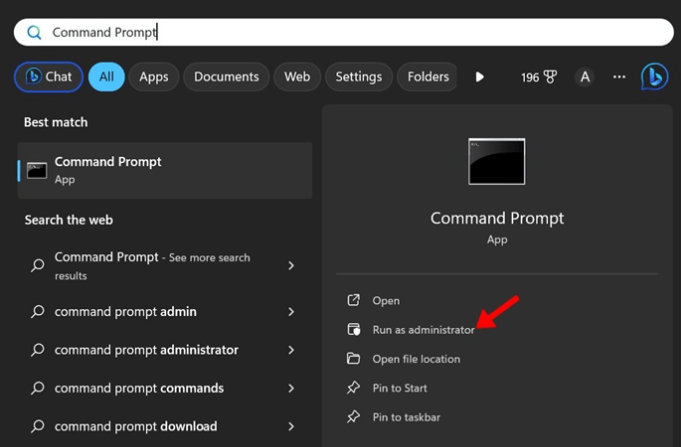Choose Open file location
Image resolution: width=681 pixels, height=447 pixels.
[415, 359]
